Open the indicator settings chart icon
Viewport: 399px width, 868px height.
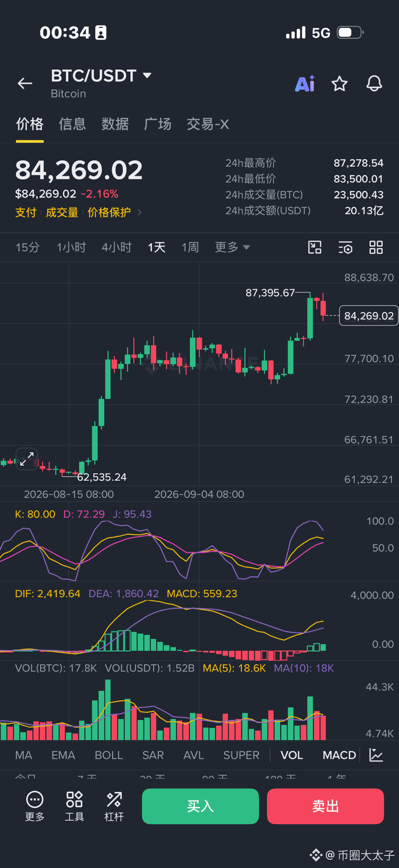coord(376,755)
